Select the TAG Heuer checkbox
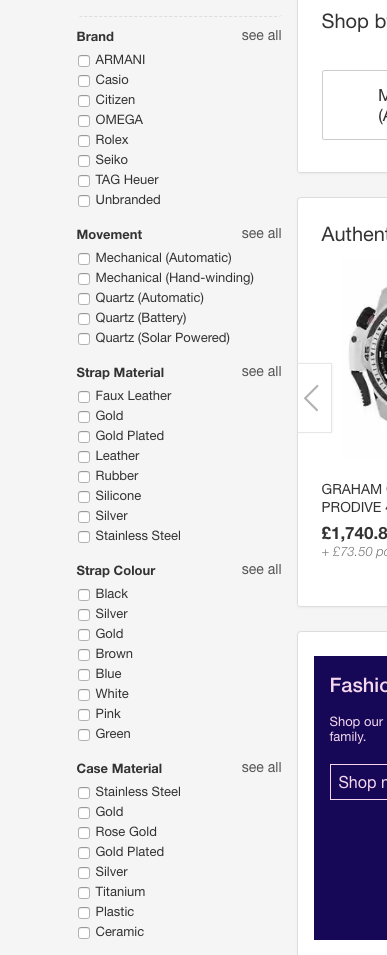The height and width of the screenshot is (955, 387). [x=84, y=181]
